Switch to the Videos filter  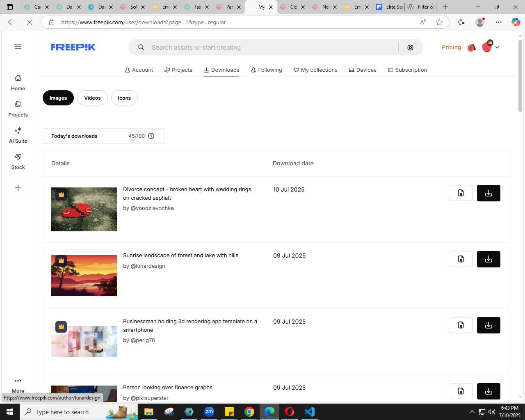pyautogui.click(x=92, y=98)
